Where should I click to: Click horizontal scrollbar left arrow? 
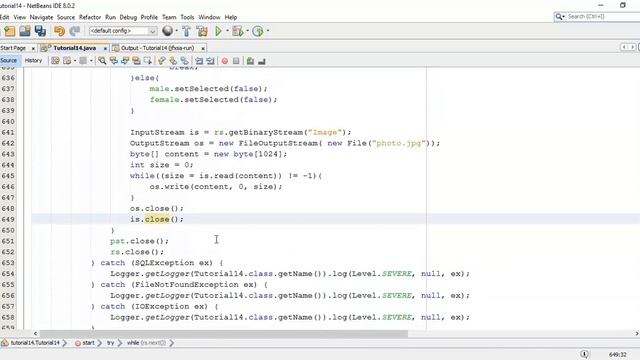pos(36,333)
